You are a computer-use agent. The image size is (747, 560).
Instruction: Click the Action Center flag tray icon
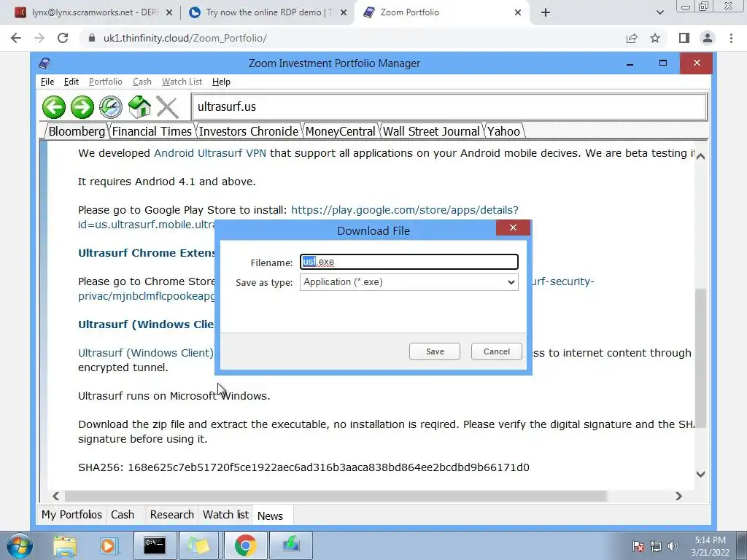[x=638, y=546]
